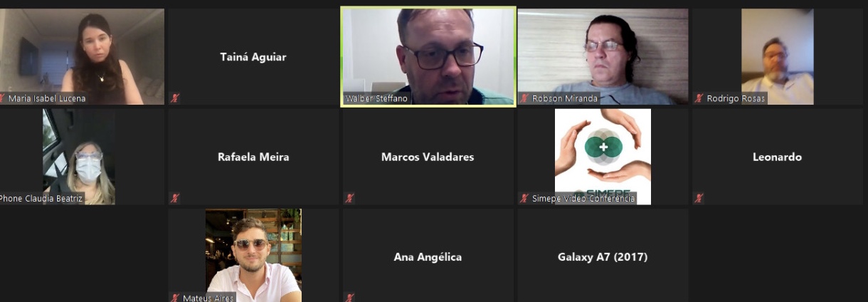Select Mateus Aires's profile photo tile

(253, 255)
